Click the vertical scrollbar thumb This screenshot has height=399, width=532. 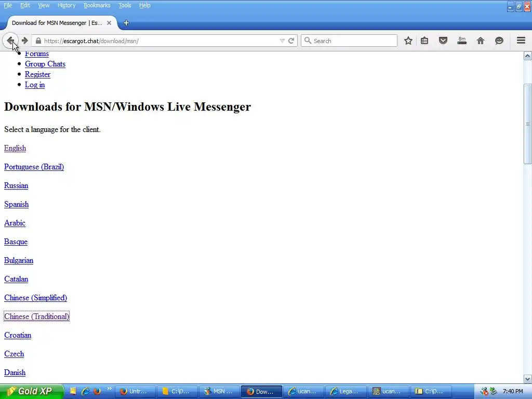click(x=528, y=124)
